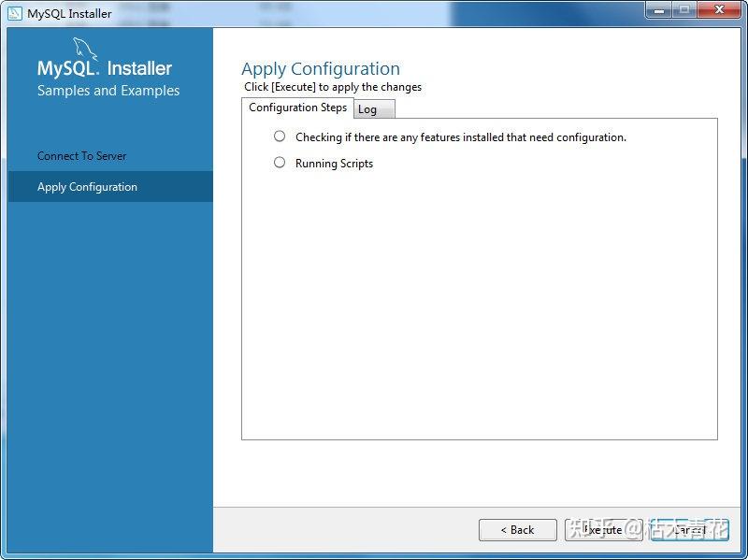Minimize the MySQL Installer window
Screen dimensions: 748x560
click(659, 9)
